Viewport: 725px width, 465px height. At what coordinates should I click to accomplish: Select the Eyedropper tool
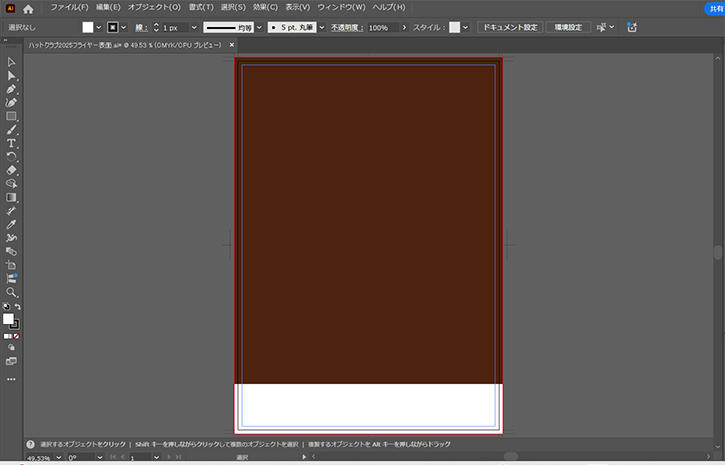12,225
